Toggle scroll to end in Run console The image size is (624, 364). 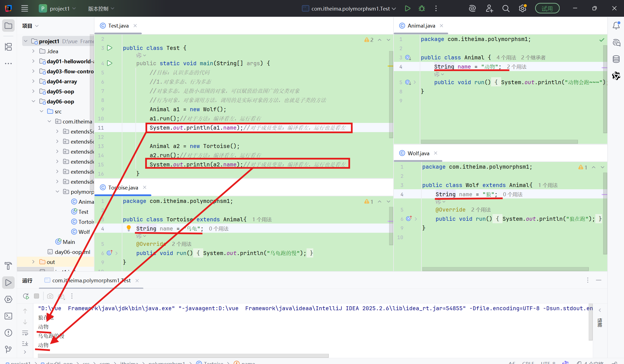point(25,343)
